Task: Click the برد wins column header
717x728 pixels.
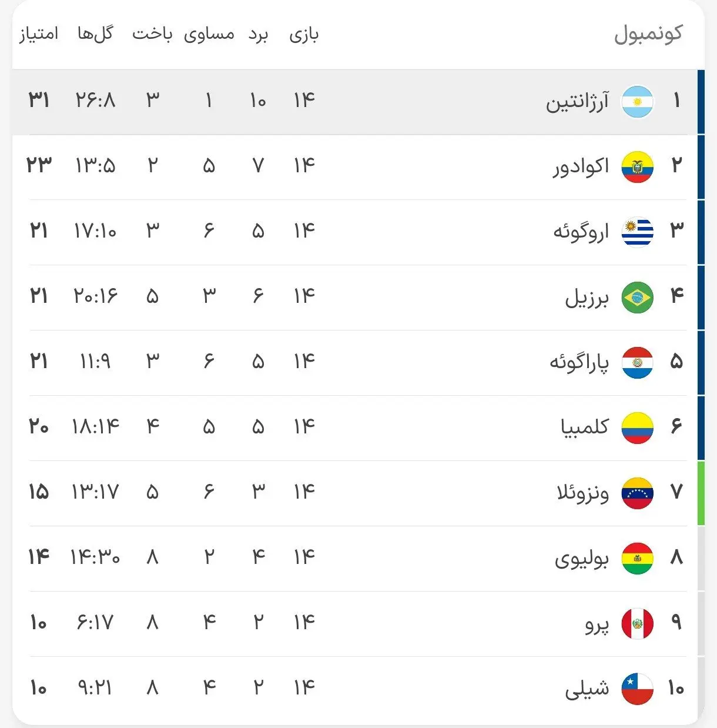Action: pos(257,34)
